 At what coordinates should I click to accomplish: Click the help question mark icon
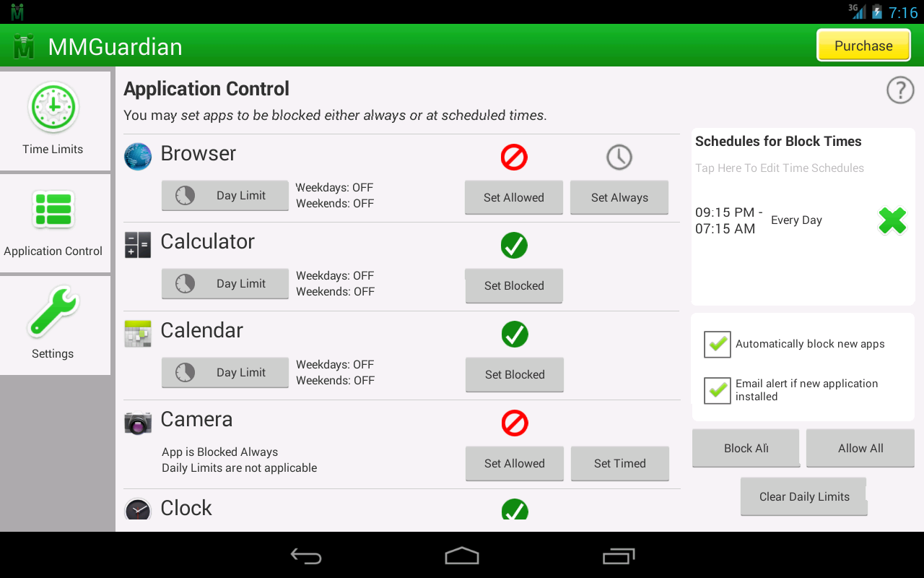(899, 90)
